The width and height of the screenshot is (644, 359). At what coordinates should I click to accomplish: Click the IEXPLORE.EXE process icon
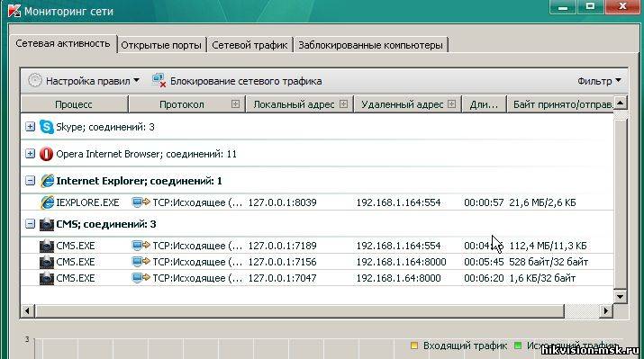47,202
